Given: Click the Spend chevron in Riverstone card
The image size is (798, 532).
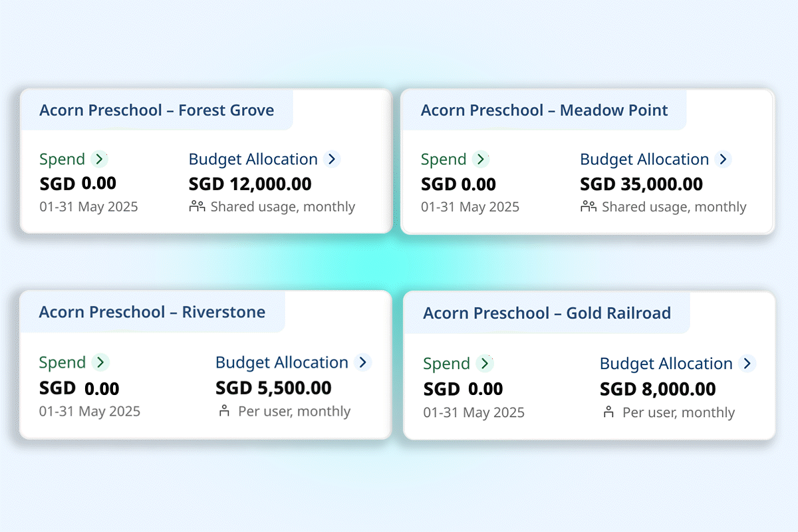Looking at the screenshot, I should click(100, 362).
